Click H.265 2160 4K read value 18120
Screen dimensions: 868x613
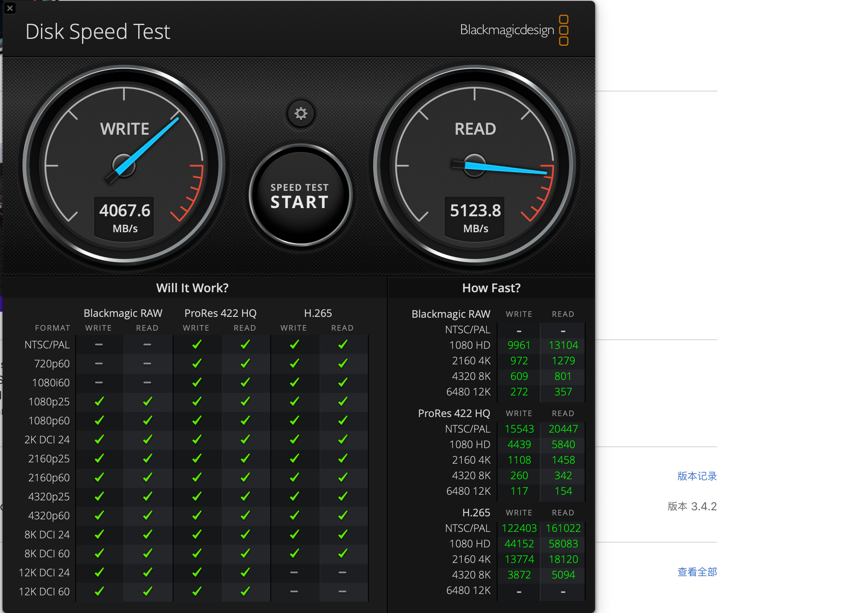click(x=563, y=559)
